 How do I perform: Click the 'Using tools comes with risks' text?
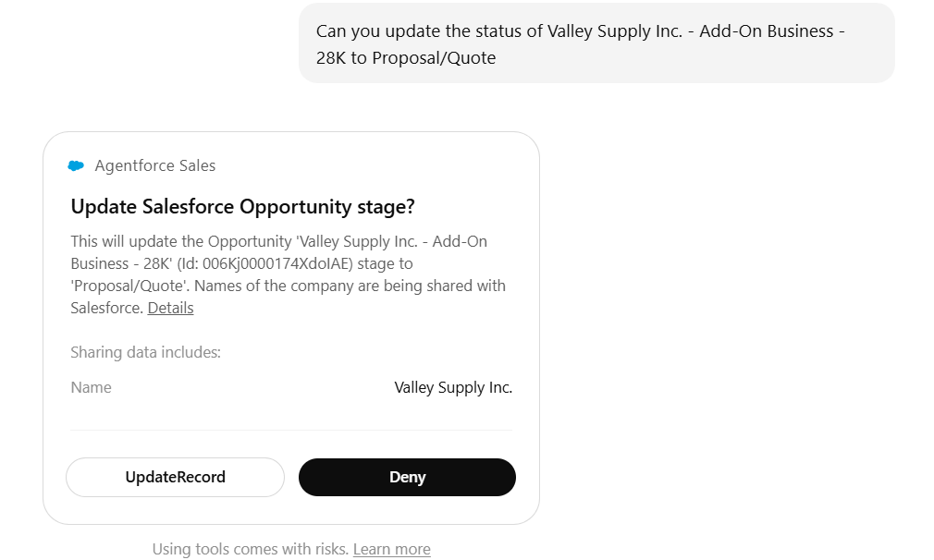pyautogui.click(x=250, y=549)
